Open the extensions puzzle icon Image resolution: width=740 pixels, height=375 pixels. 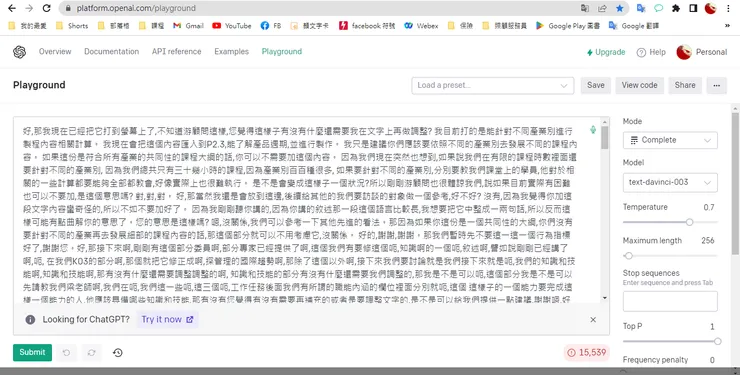click(x=676, y=8)
